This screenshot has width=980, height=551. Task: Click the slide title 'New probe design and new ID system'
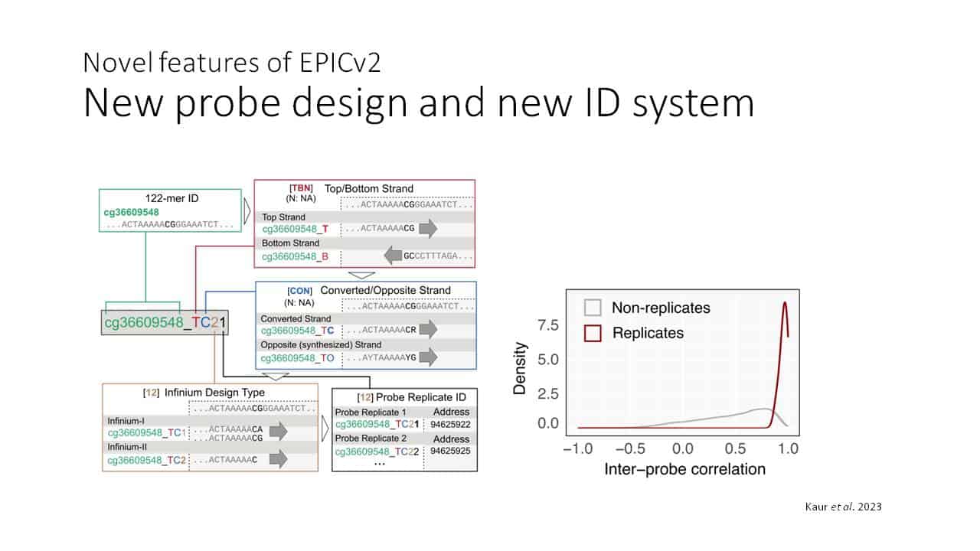[x=418, y=103]
